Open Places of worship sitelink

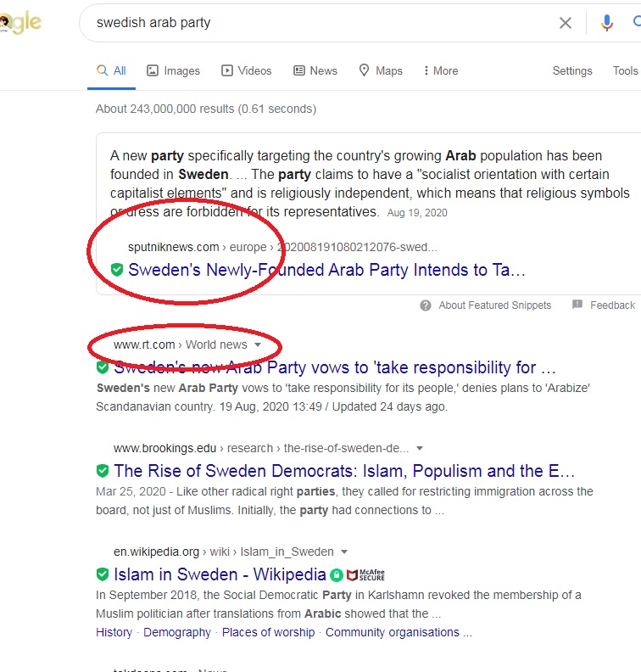coord(269,632)
